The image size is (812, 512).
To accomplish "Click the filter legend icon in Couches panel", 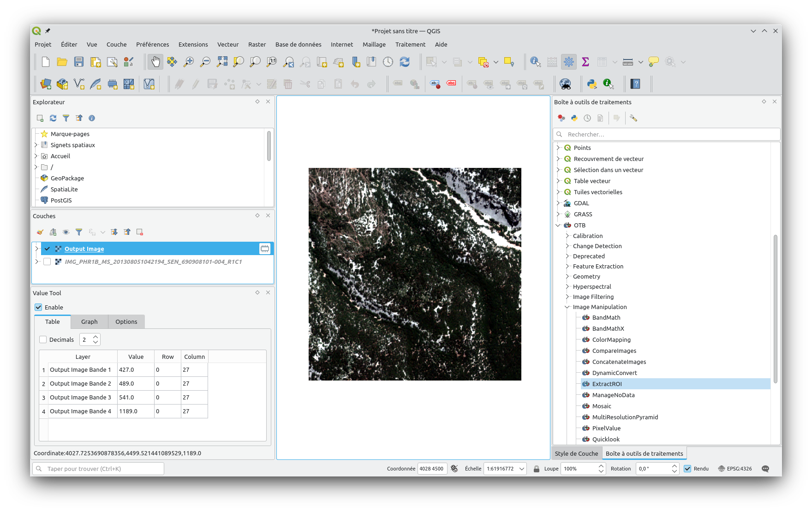I will tap(79, 232).
